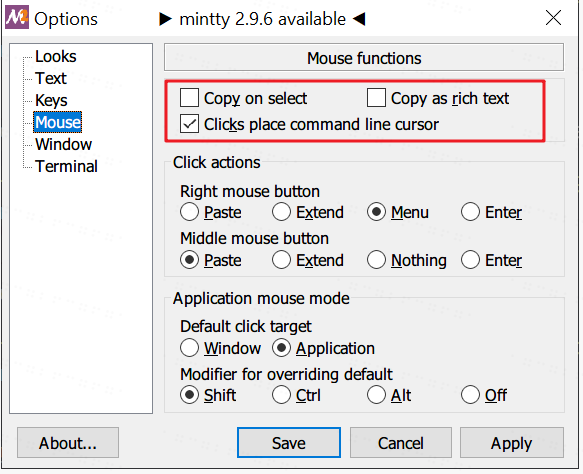Apply the current settings
The height and width of the screenshot is (474, 583).
pyautogui.click(x=512, y=443)
